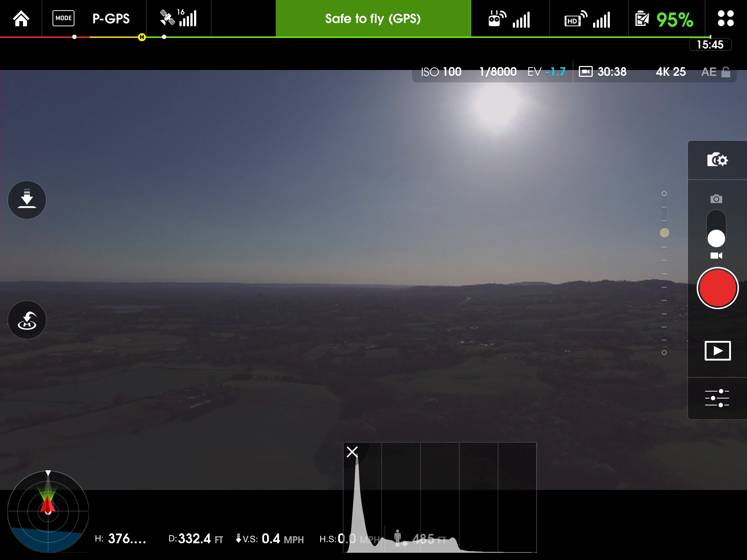Tap the remaining flight time 15:45

(x=710, y=44)
